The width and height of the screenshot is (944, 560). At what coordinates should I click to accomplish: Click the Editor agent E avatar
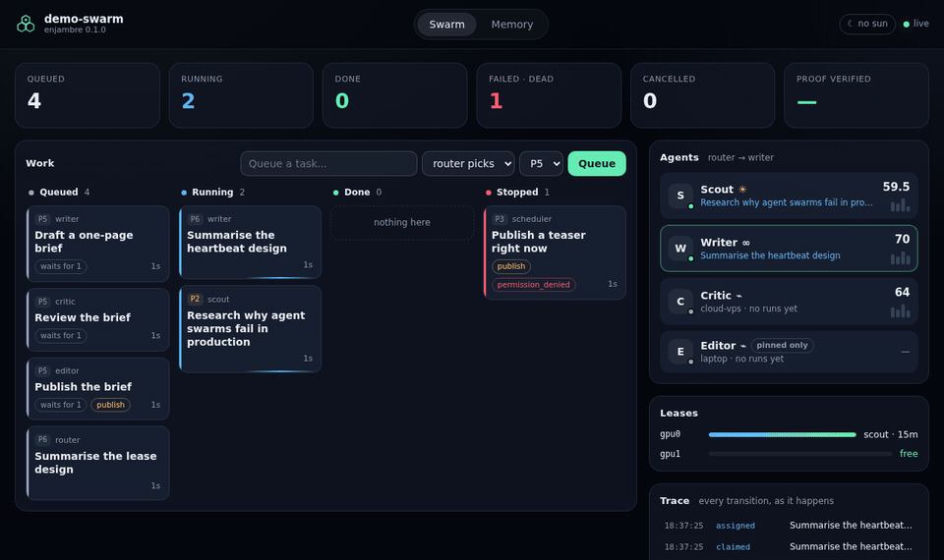(x=680, y=352)
